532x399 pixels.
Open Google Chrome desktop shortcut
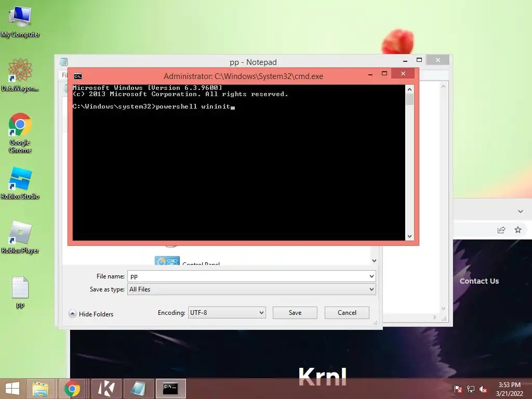pyautogui.click(x=20, y=132)
